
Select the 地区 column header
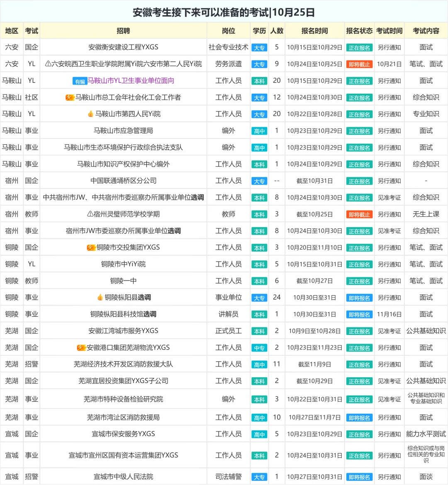12,30
